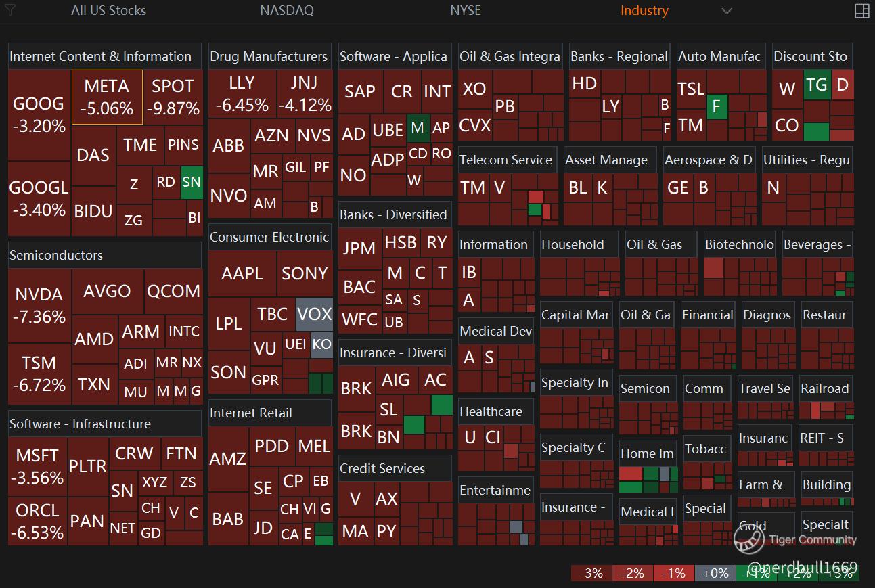Open the Travel Se sector header
The image size is (875, 588).
[766, 389]
